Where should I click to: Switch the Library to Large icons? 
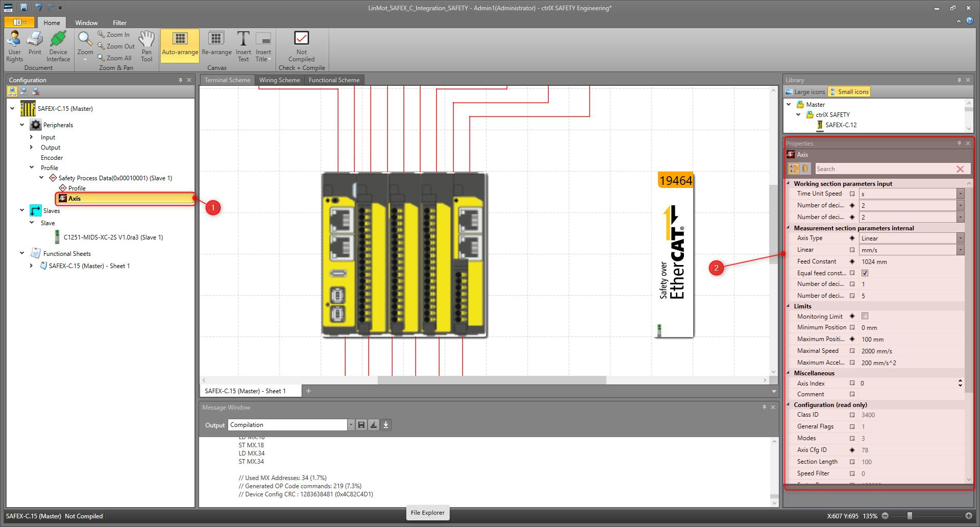click(805, 92)
